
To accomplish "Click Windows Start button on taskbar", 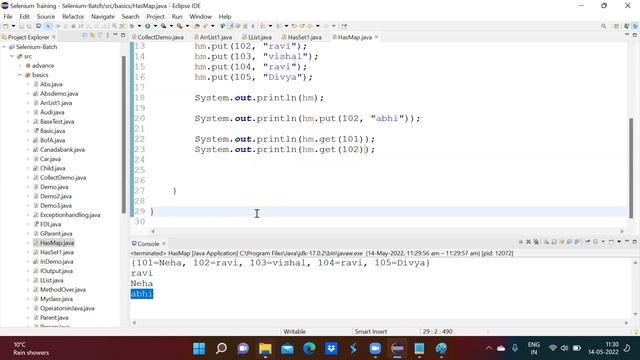I will tap(199, 349).
